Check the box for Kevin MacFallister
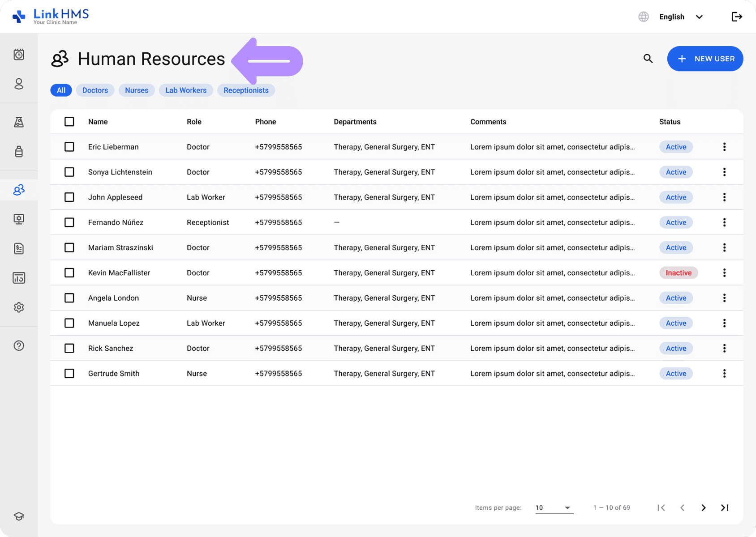This screenshot has width=756, height=537. [69, 273]
